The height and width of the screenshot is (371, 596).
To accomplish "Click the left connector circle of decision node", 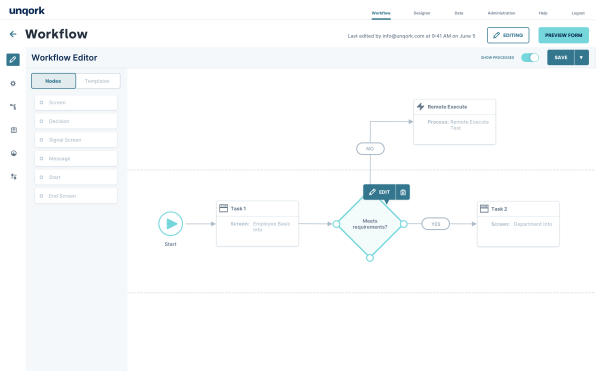I will [336, 224].
